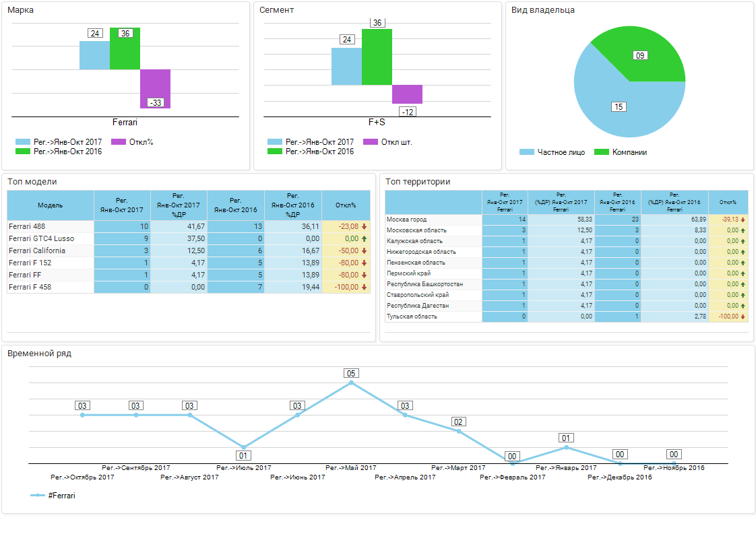Sort models table by Откл% header
Screen dimensions: 756x534
(x=346, y=205)
